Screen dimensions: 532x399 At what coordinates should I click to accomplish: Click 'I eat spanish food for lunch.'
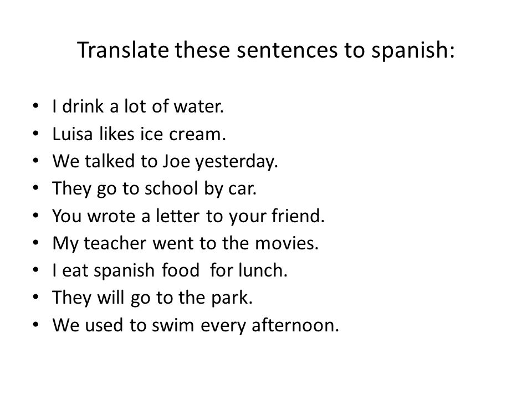click(170, 271)
